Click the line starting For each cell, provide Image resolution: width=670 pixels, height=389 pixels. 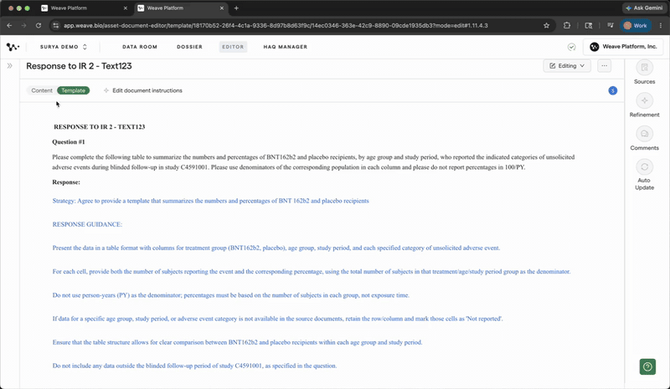tap(311, 271)
